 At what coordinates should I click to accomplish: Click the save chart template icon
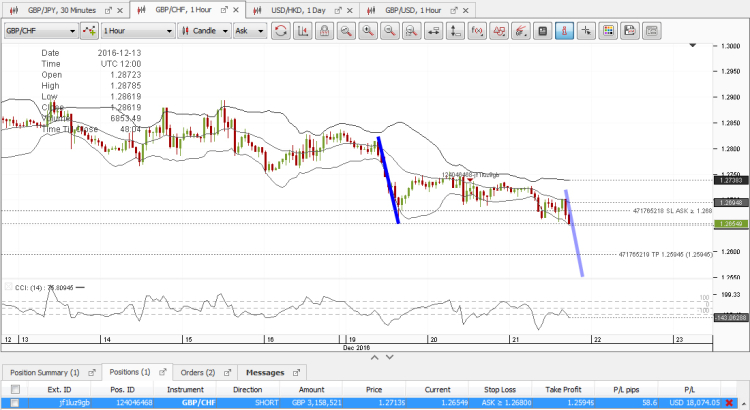point(630,31)
